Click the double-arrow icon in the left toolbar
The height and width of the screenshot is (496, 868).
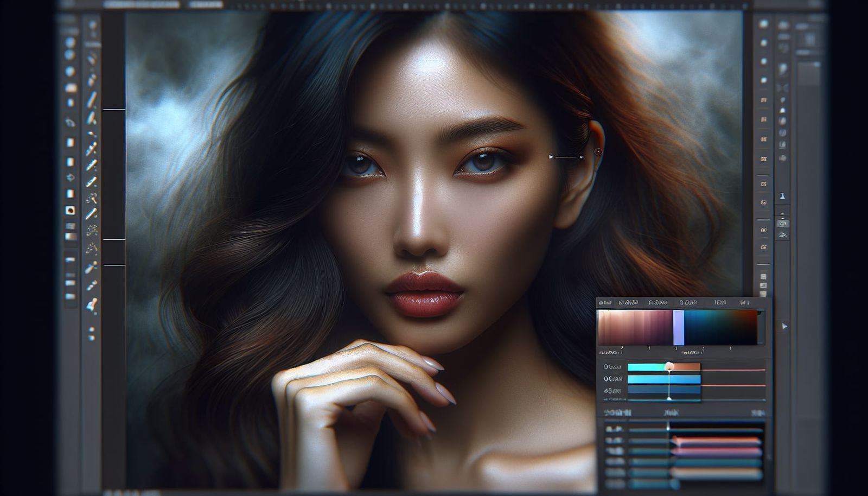[70, 177]
